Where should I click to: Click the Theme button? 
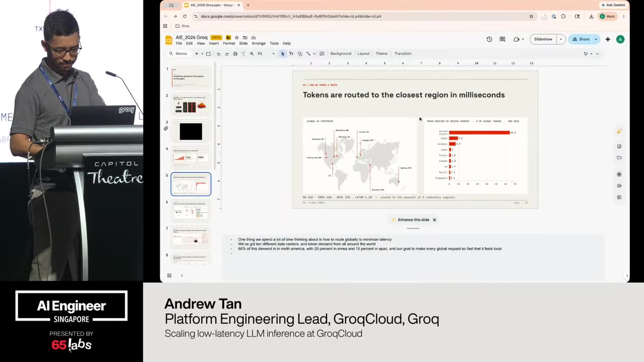[x=381, y=54]
